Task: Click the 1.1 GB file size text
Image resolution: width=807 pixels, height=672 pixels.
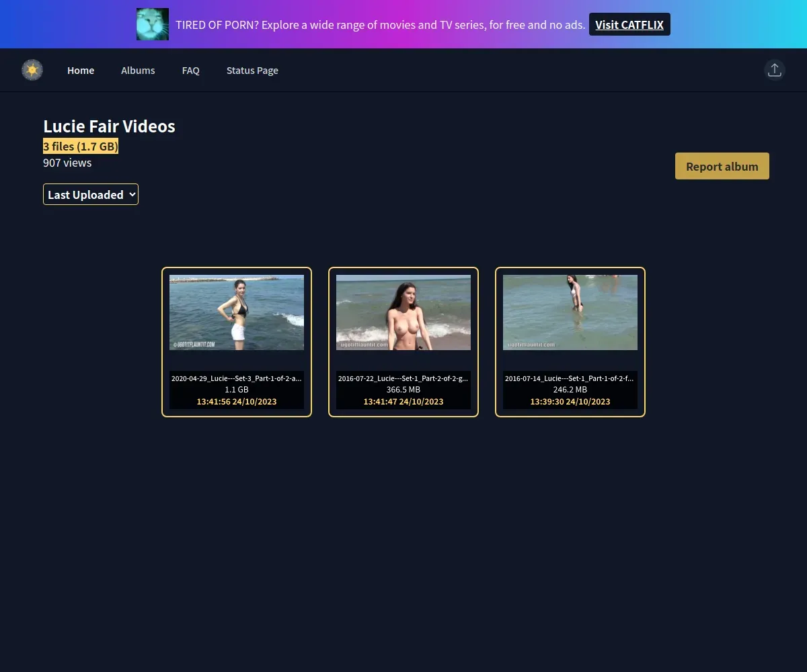Action: point(237,390)
